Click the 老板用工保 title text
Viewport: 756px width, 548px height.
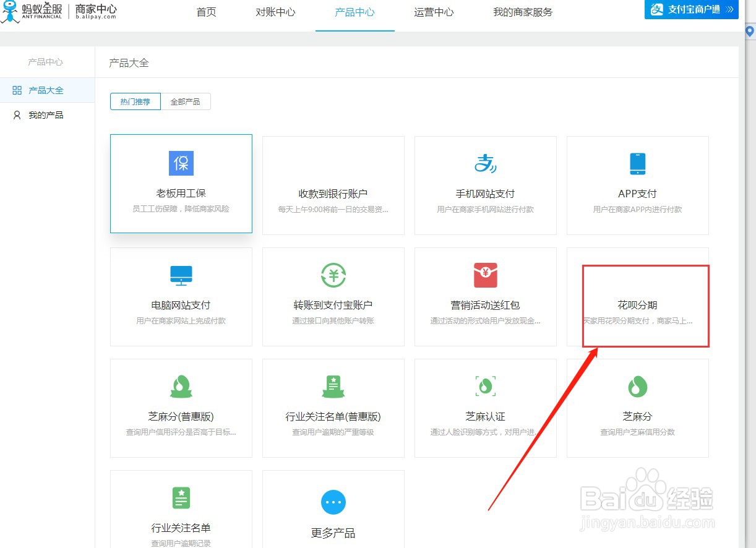click(x=181, y=194)
